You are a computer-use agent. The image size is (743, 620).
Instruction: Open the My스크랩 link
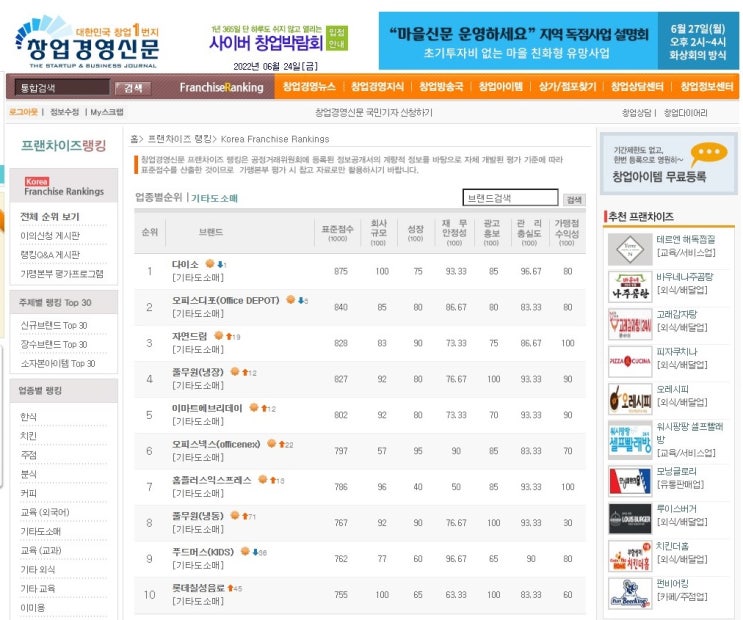107,112
